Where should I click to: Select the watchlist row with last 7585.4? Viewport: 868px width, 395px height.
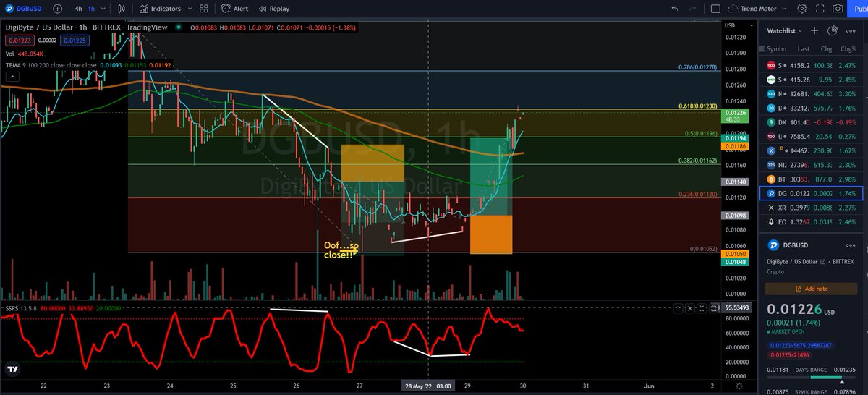pos(812,136)
